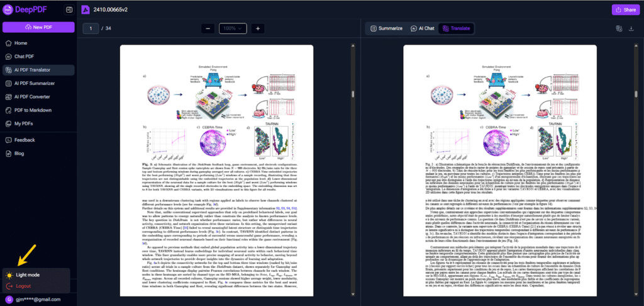Click the purple G account avatar
Image resolution: width=644 pixels, height=306 pixels.
9,300
